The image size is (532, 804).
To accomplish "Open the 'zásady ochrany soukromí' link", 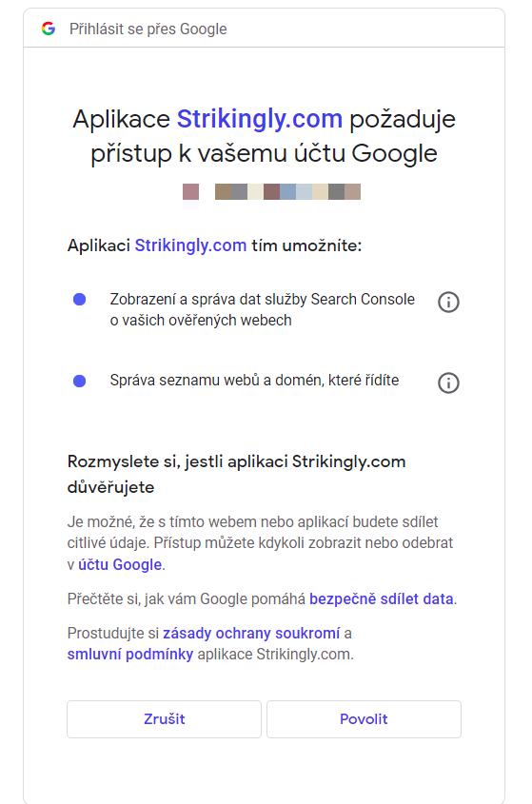I will pos(251,634).
